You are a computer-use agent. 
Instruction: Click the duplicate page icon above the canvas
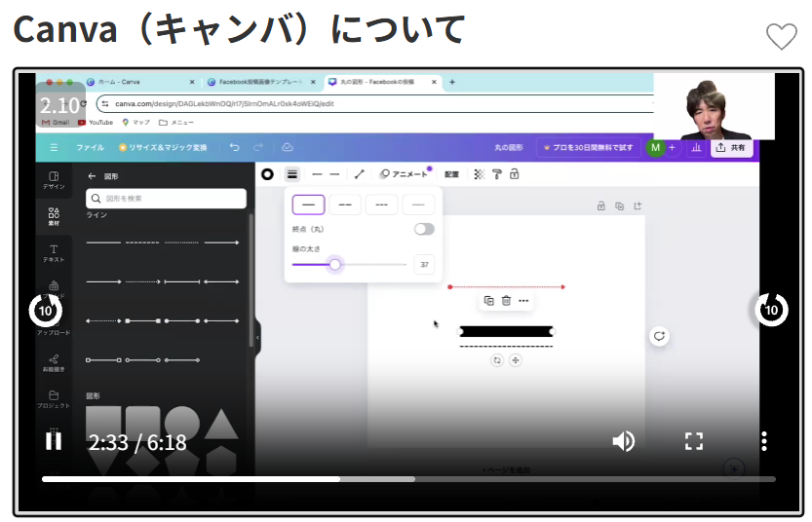pyautogui.click(x=619, y=205)
